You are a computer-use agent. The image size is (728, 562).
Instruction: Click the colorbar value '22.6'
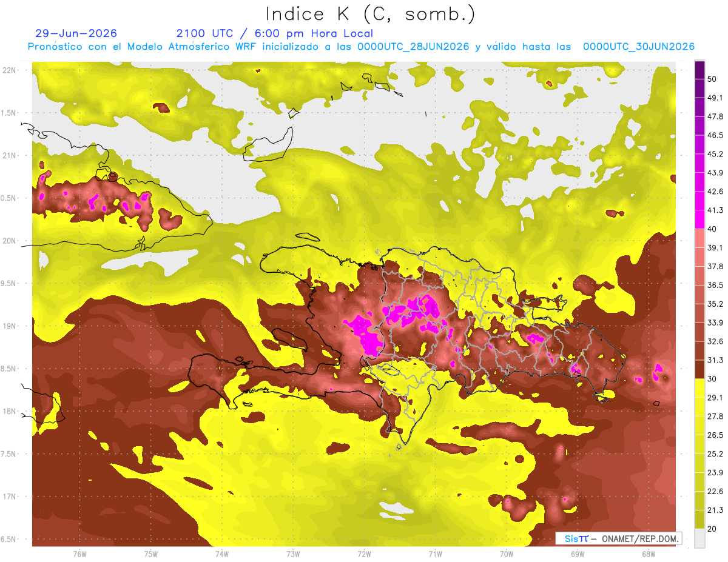(715, 492)
